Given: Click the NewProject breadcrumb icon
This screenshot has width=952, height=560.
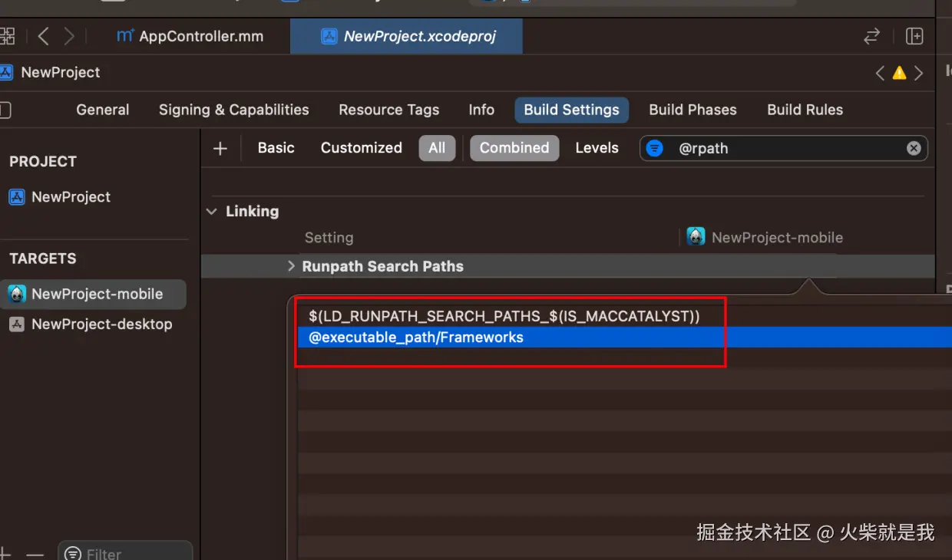Looking at the screenshot, I should pos(7,73).
